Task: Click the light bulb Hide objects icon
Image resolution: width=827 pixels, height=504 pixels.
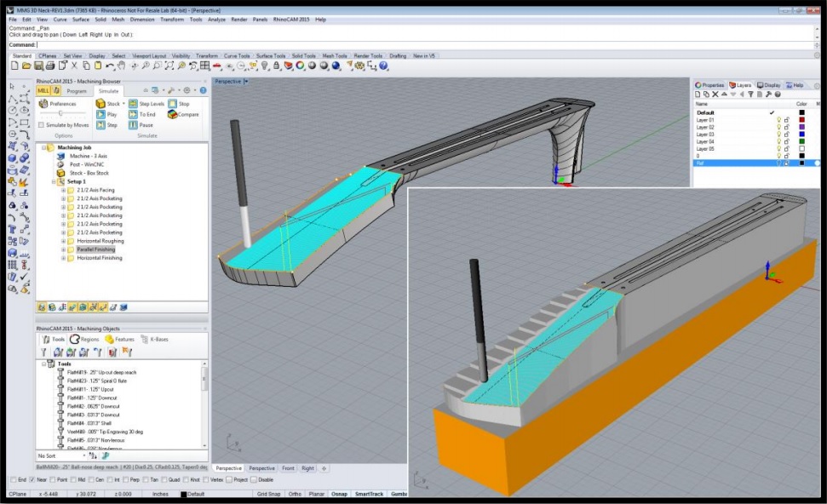Action: [x=265, y=66]
